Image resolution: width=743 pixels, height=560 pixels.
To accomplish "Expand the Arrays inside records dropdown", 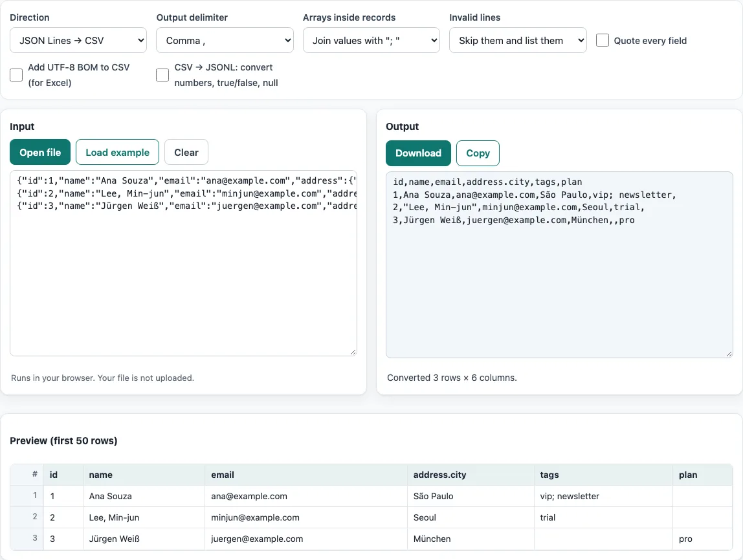I will click(x=371, y=40).
